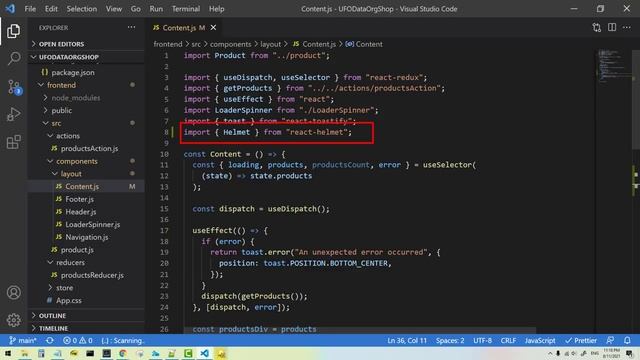Open the Help menu
This screenshot has height=360, width=640.
(x=216, y=9)
